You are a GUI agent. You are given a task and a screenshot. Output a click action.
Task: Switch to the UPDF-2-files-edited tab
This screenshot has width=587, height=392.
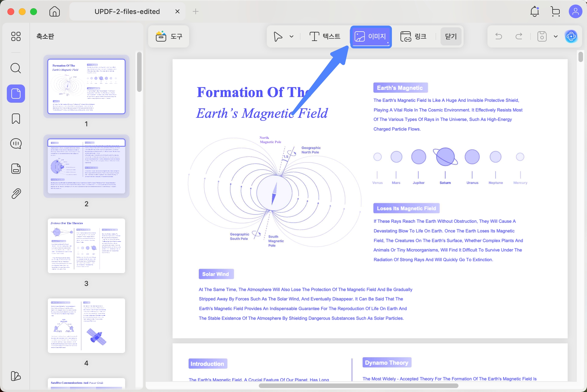pyautogui.click(x=127, y=12)
